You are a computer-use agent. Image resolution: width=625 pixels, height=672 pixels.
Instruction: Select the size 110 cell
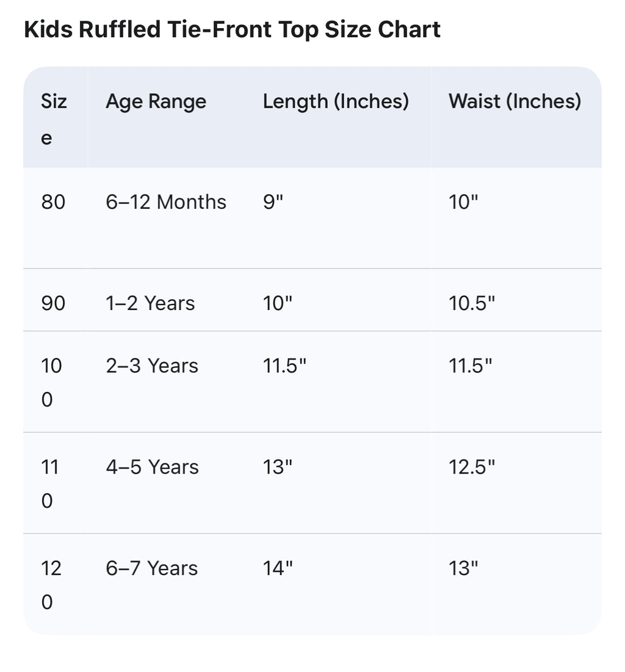(51, 484)
